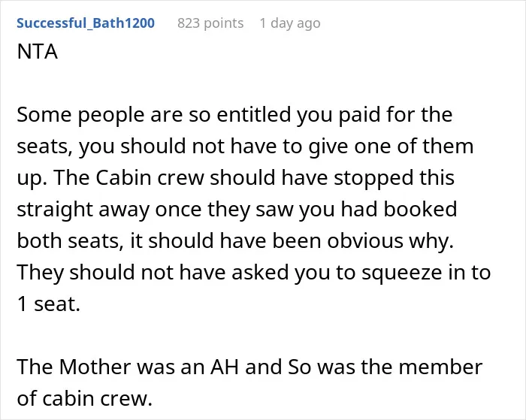This screenshot has width=526, height=420.
Task: Click the final line "of cabin crew."
Action: coord(85,399)
